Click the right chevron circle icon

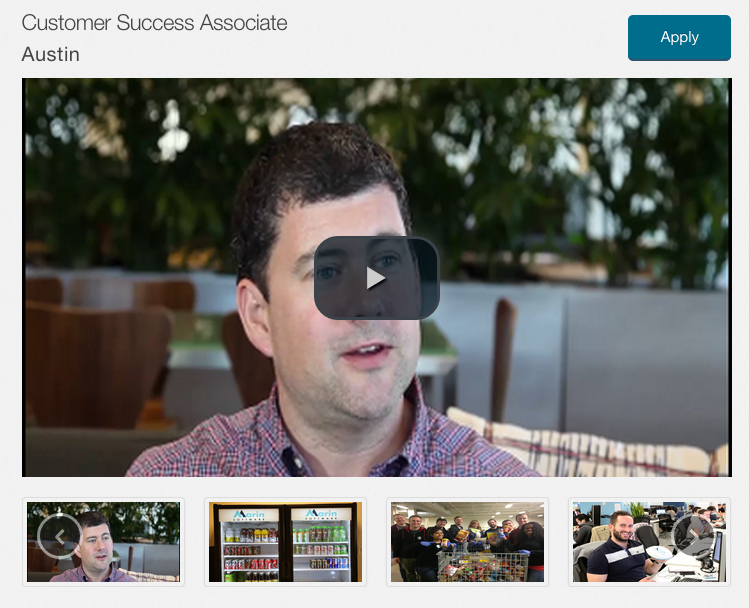[694, 536]
